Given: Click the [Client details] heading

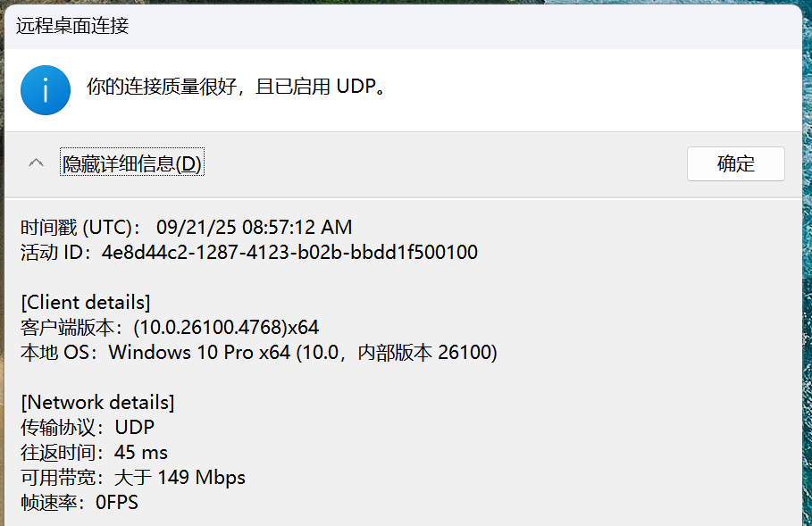Looking at the screenshot, I should point(86,301).
